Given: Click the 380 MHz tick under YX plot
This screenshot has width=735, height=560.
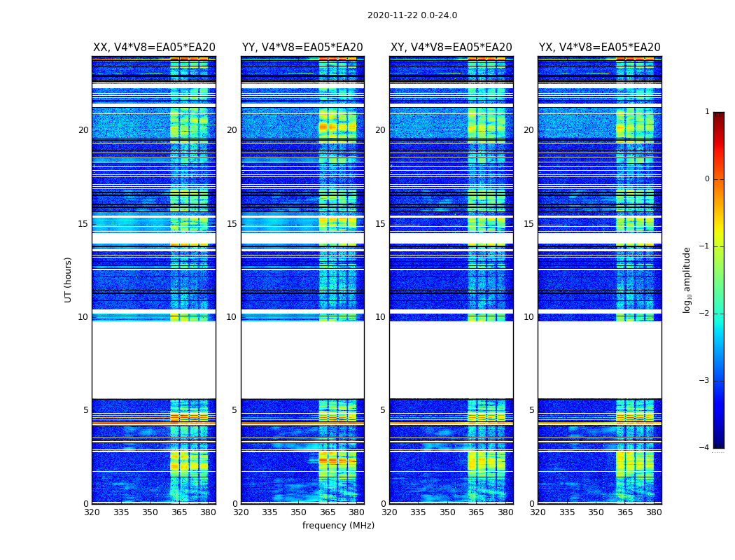Looking at the screenshot, I should click(x=654, y=512).
